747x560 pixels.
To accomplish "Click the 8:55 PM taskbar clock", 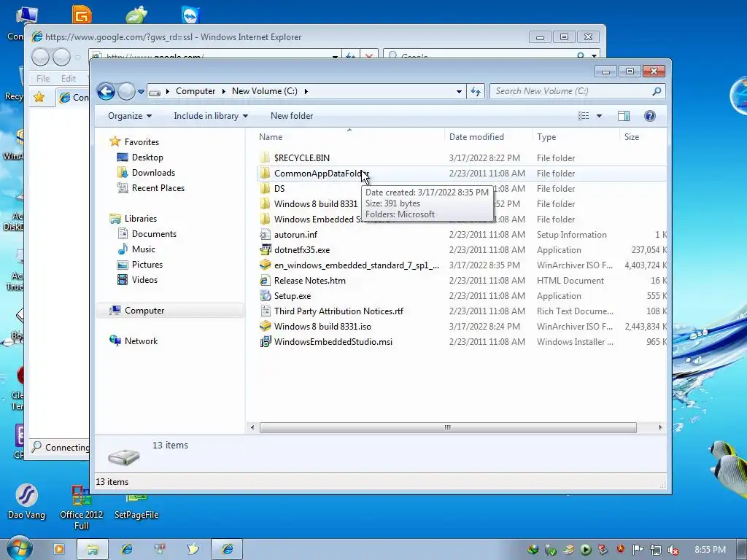I will (x=710, y=550).
